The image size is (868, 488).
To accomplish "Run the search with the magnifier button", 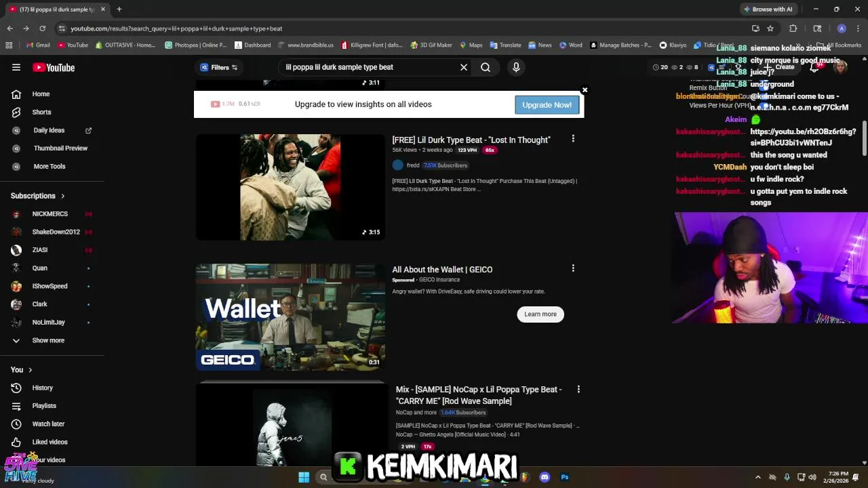I will [486, 67].
